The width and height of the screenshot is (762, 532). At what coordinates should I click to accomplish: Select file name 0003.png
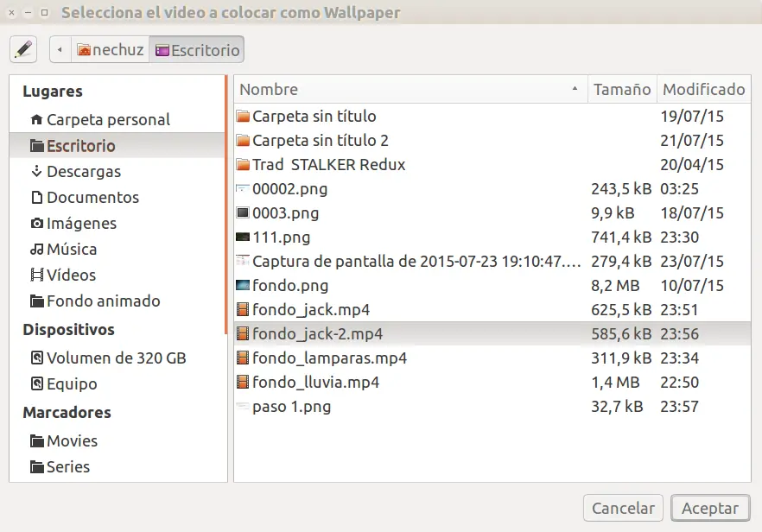coord(285,212)
